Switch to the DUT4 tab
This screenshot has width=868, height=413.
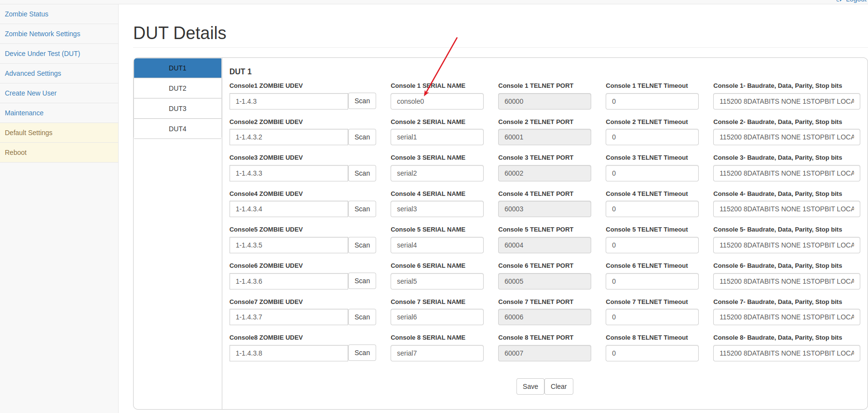point(177,129)
